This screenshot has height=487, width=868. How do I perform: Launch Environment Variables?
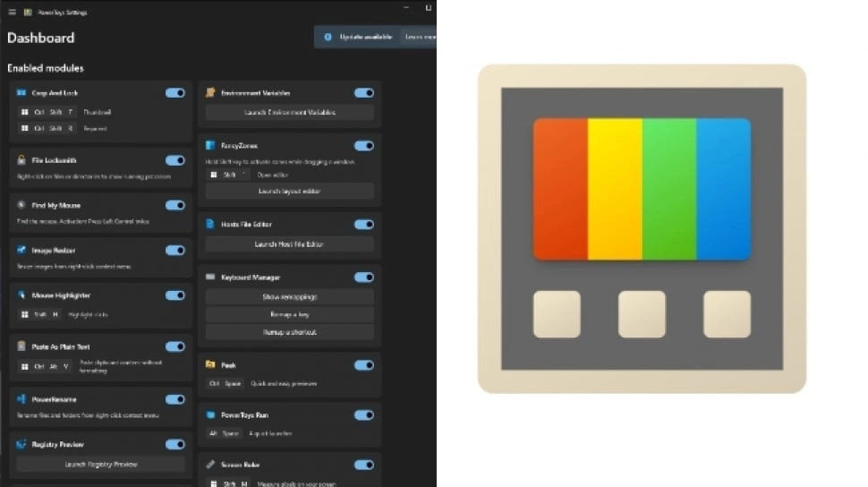(290, 112)
